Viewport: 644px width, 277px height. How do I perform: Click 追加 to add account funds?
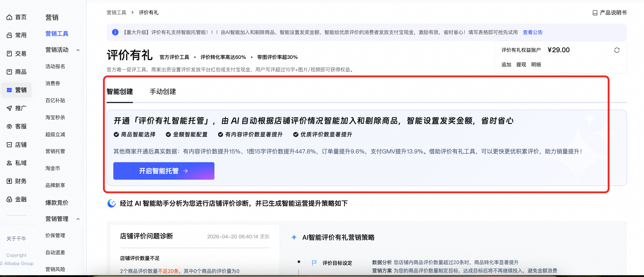506,65
